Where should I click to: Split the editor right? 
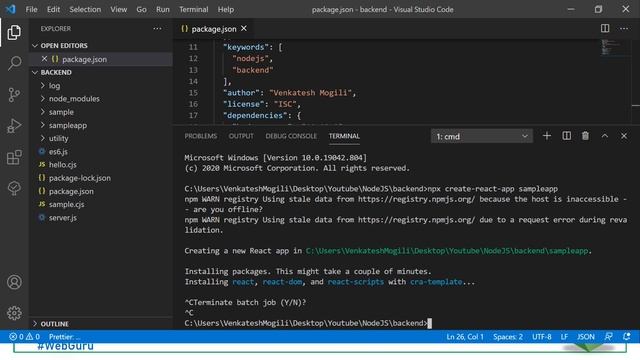[x=605, y=28]
